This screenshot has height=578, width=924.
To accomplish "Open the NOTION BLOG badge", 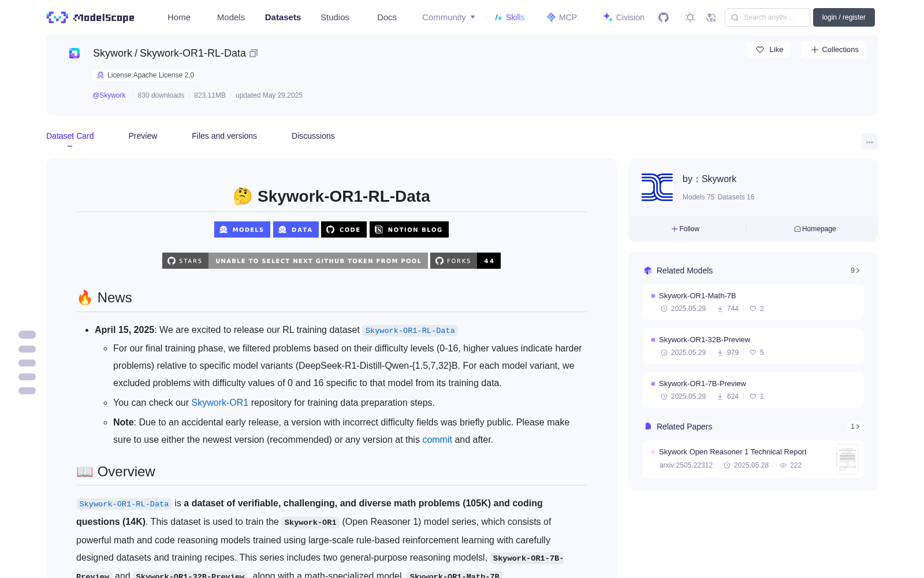I will 409,229.
